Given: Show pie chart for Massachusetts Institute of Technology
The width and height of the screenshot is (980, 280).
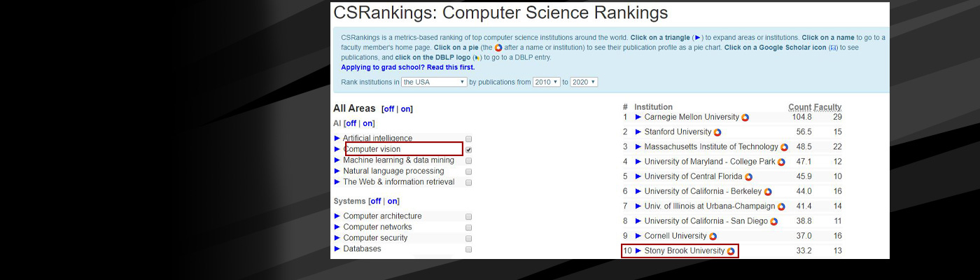Looking at the screenshot, I should (x=784, y=147).
